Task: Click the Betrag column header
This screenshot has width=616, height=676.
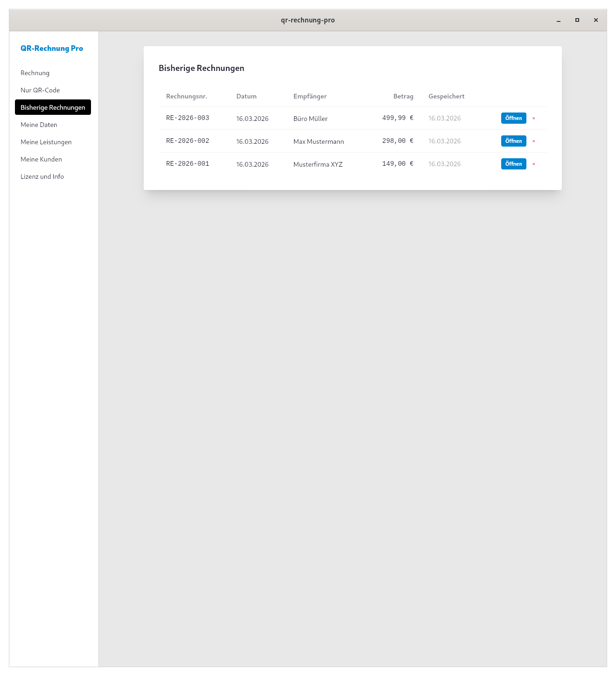Action: [403, 96]
